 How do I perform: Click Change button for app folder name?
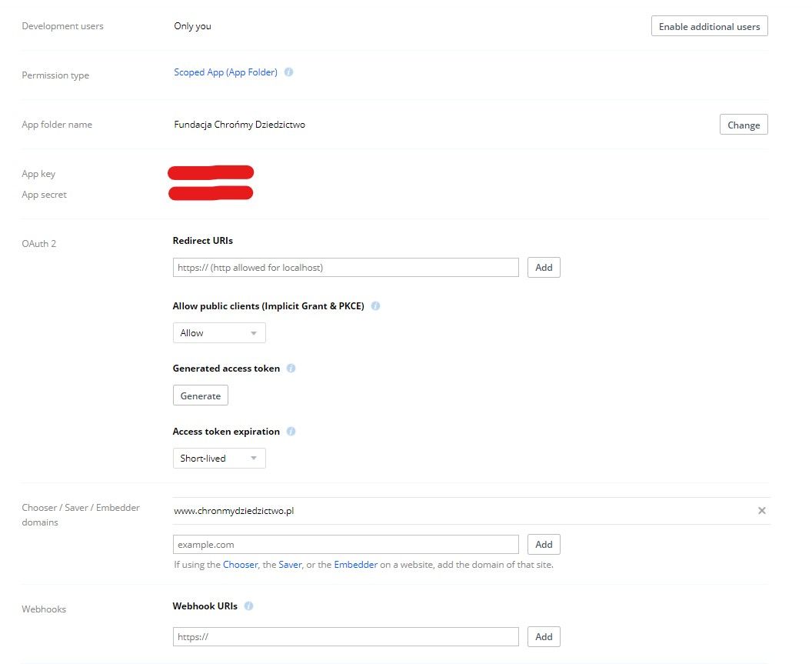pos(743,125)
